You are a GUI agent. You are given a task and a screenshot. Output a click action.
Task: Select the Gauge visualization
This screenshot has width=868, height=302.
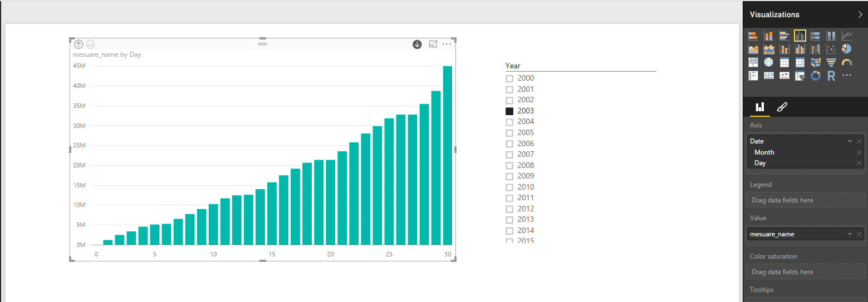(x=847, y=62)
